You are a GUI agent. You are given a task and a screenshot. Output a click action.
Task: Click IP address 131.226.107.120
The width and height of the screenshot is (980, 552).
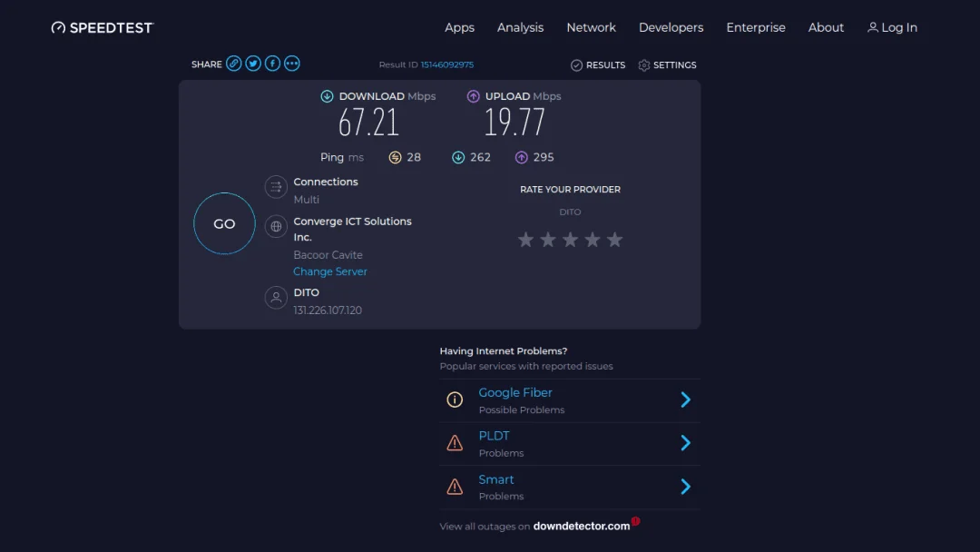click(x=328, y=310)
